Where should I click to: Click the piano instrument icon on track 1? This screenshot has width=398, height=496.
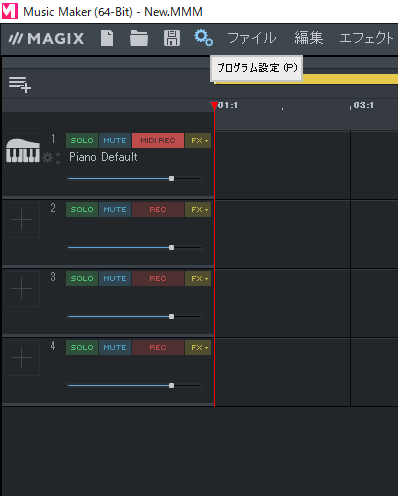pyautogui.click(x=23, y=150)
